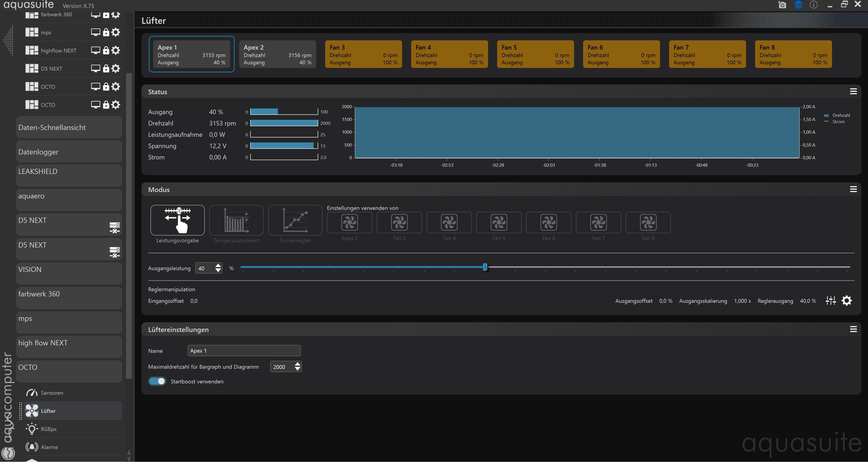The height and width of the screenshot is (462, 868).
Task: Increase the Ausgangsleistung value with up arrow
Action: (x=218, y=265)
